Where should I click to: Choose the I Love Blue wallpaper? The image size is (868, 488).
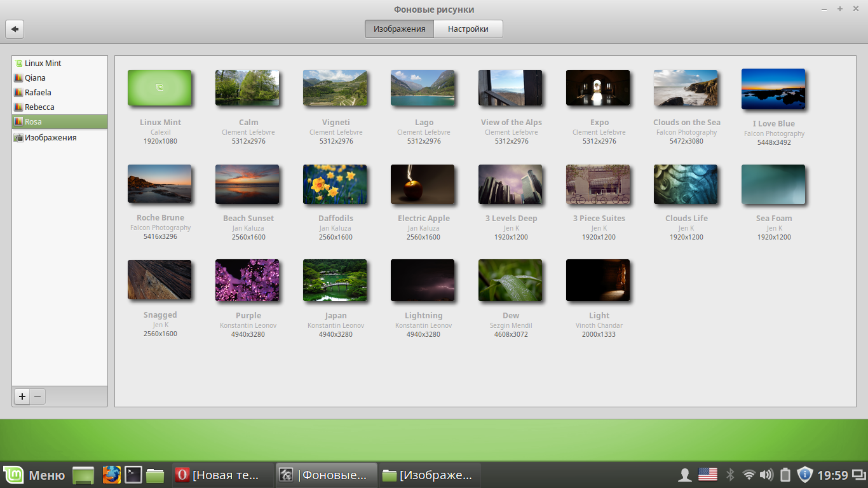click(x=773, y=89)
